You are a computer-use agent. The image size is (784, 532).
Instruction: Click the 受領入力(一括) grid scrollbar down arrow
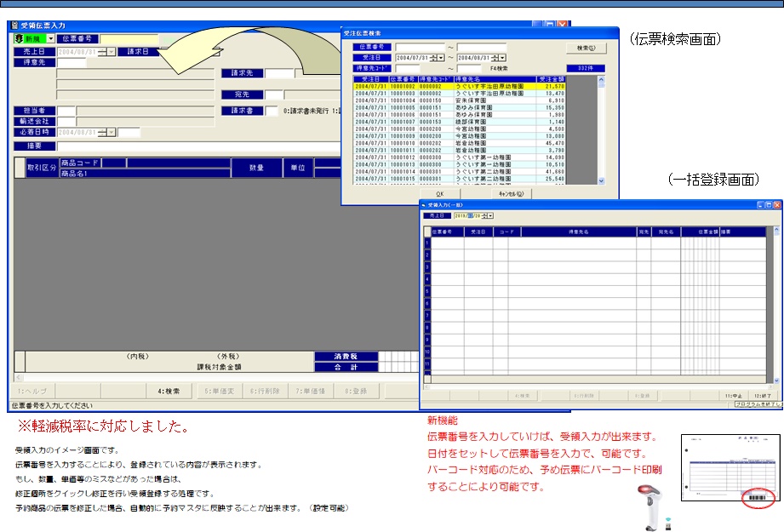click(776, 380)
